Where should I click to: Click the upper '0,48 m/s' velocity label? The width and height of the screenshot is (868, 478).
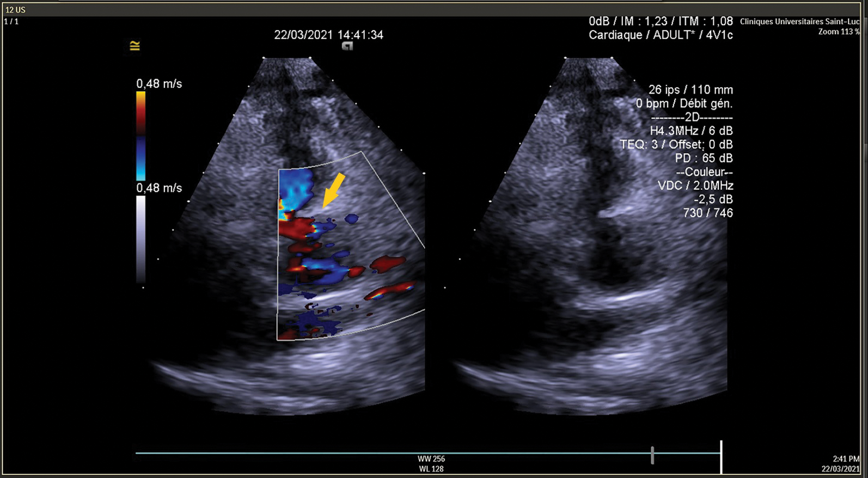[x=159, y=84]
